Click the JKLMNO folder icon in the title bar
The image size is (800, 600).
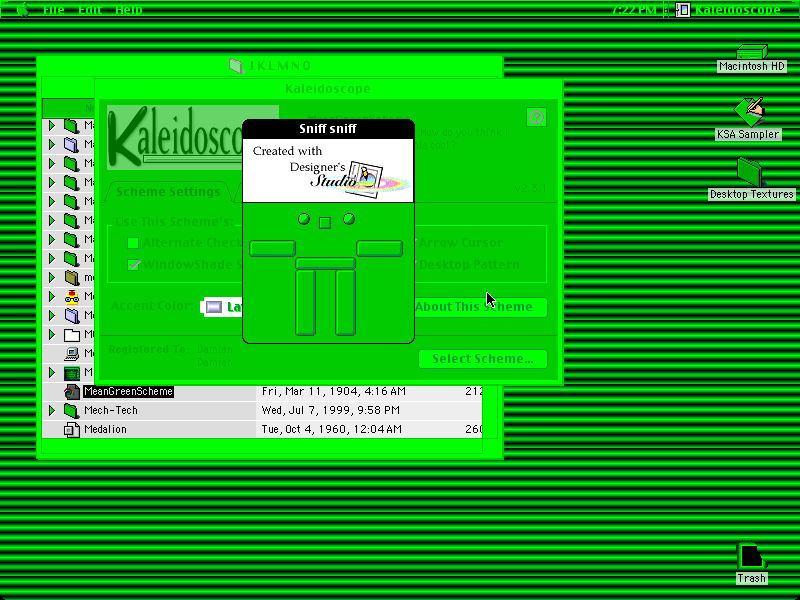click(x=236, y=66)
